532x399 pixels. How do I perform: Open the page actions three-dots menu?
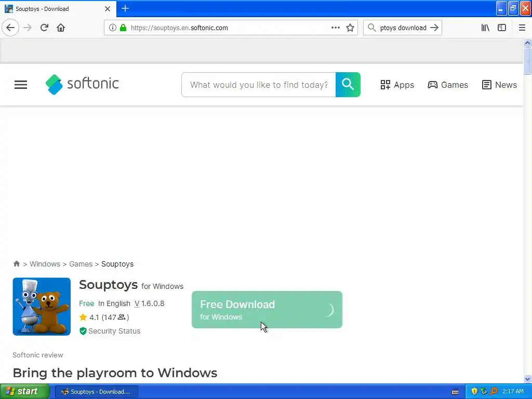(x=335, y=28)
